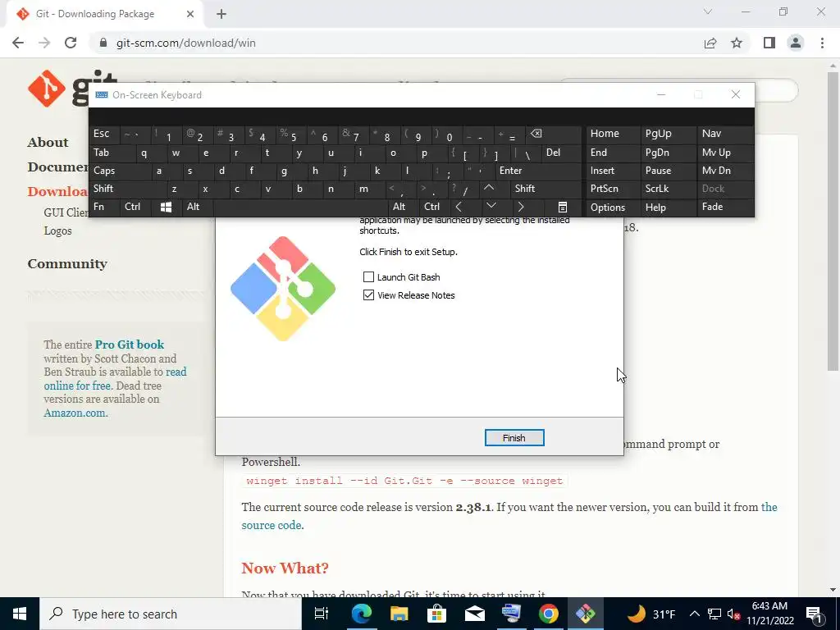Close the Git Downloading Package tab
Image resolution: width=840 pixels, height=630 pixels.
(x=190, y=14)
